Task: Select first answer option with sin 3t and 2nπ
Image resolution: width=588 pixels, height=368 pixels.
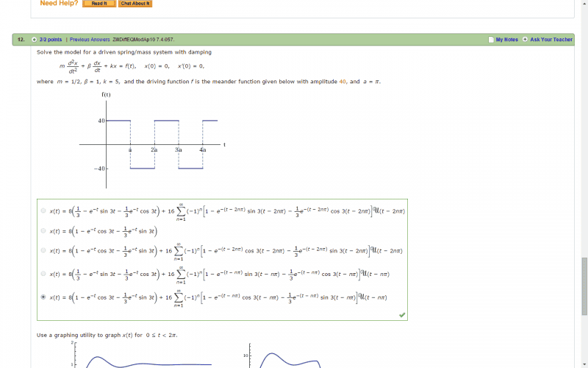Action: click(43, 210)
